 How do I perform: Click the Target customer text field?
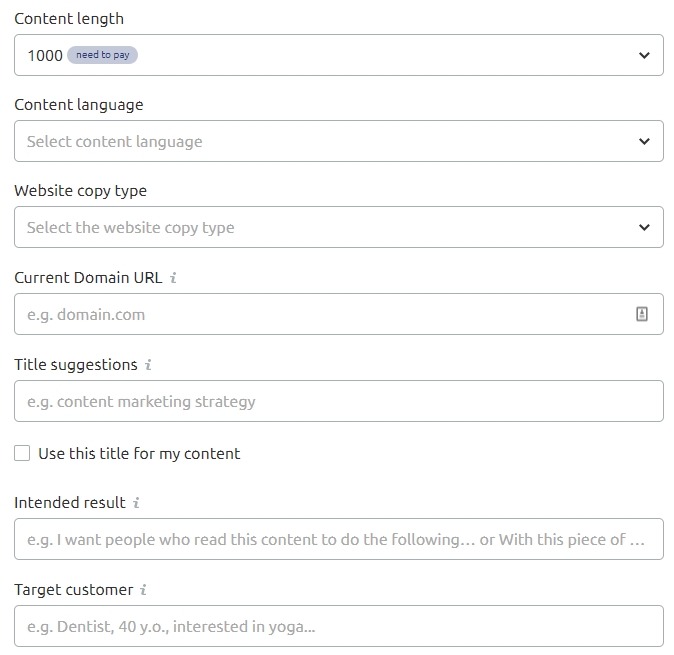[x=339, y=626]
